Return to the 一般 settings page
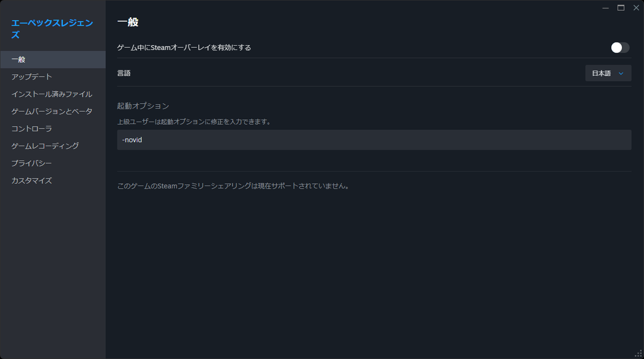The width and height of the screenshot is (644, 359). click(19, 59)
